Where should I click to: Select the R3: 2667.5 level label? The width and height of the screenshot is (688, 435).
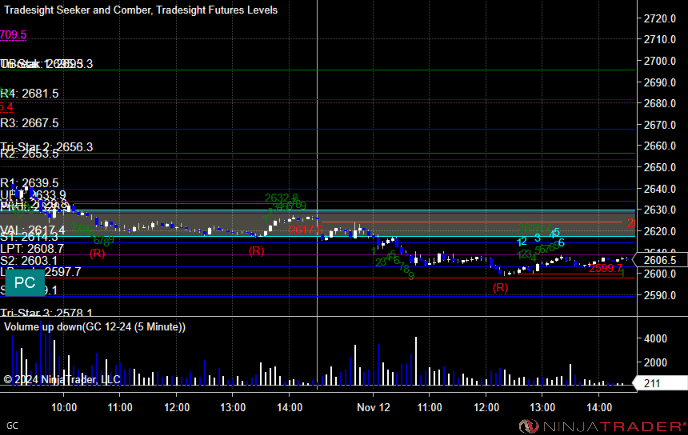point(29,123)
